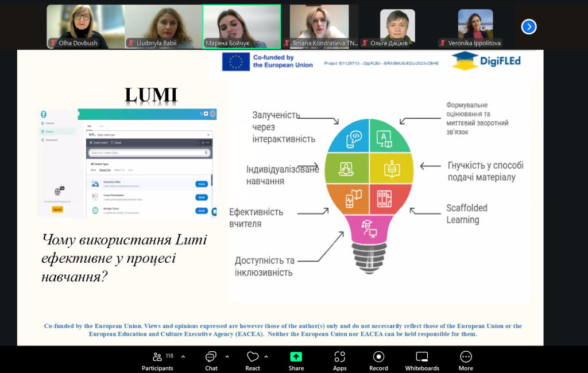The image size is (588, 373).
Task: Expand the chevron next to Chat
Action: (227, 356)
